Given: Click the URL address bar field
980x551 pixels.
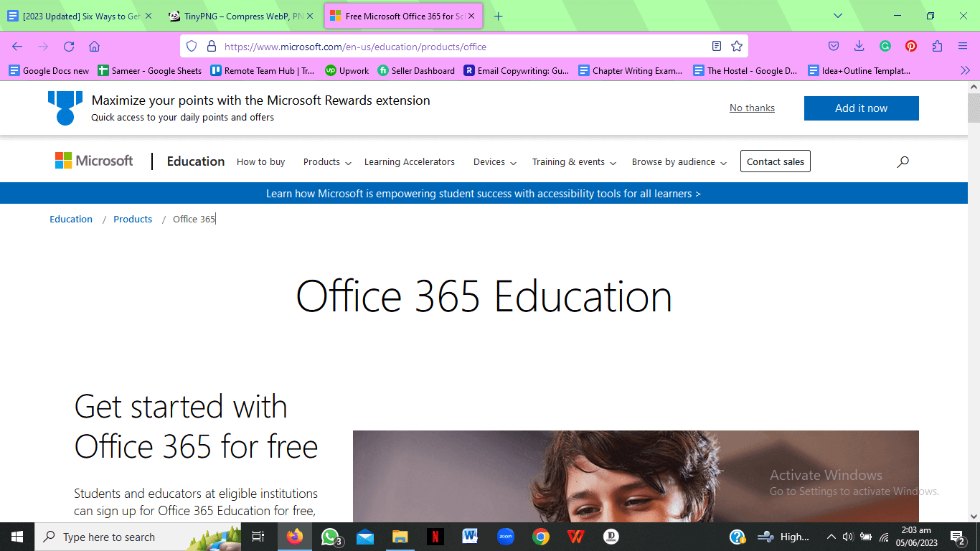Looking at the screenshot, I should 464,47.
